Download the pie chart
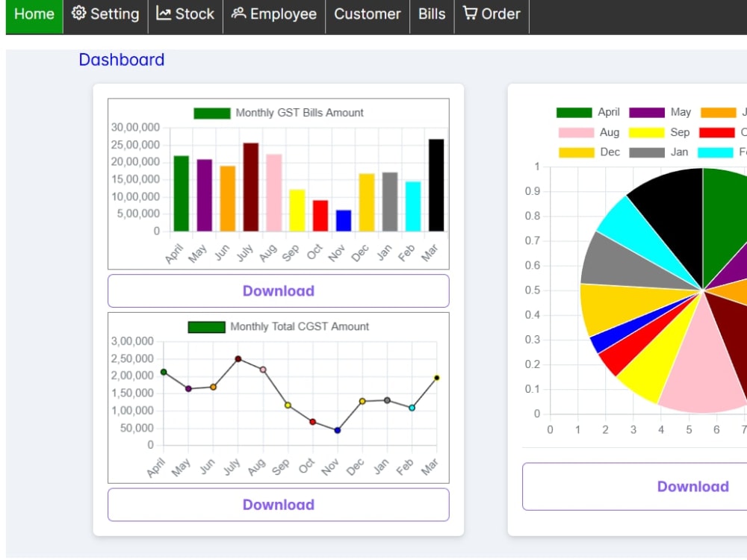The height and width of the screenshot is (560, 747). [x=692, y=487]
